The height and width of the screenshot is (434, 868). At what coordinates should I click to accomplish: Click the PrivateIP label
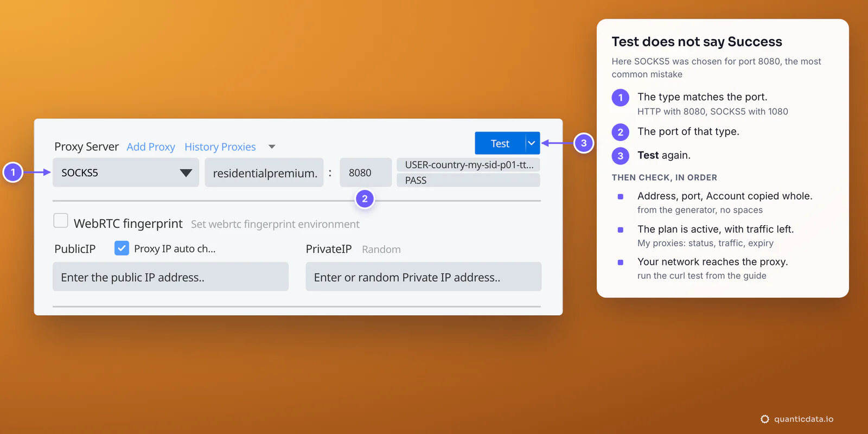[329, 249]
